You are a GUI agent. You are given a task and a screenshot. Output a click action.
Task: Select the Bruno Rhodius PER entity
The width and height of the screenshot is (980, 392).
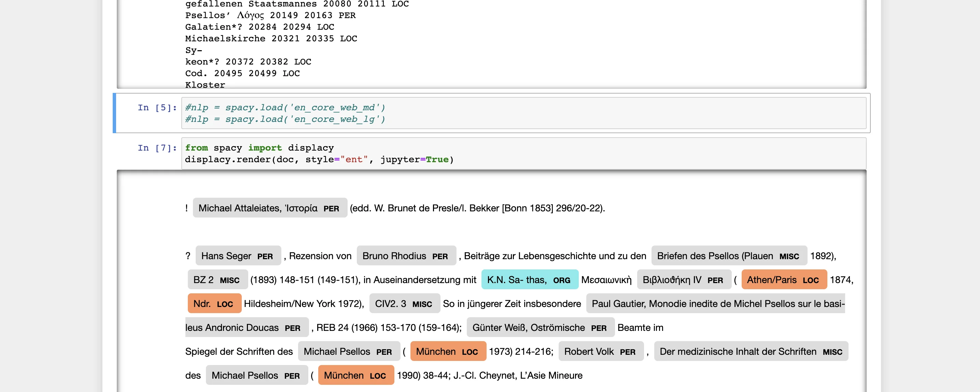406,256
